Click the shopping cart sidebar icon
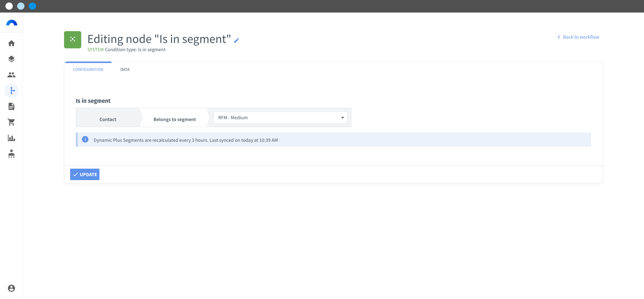644x299 pixels. [x=11, y=122]
